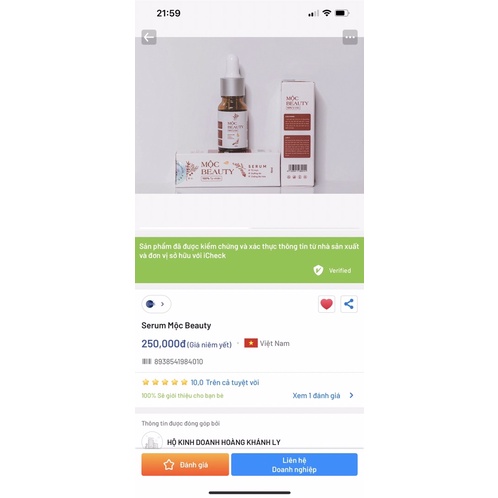
Task: Tap the Liên hệ Doanh nghiệp button
Action: [294, 464]
